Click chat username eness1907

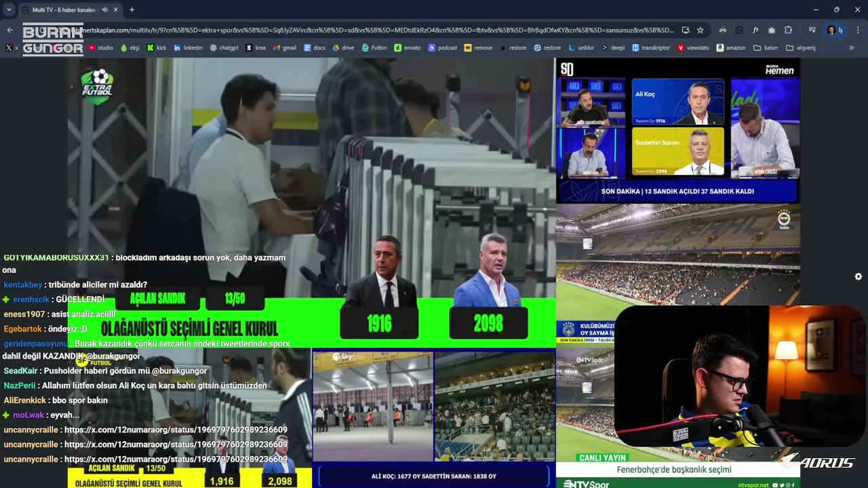(x=24, y=314)
